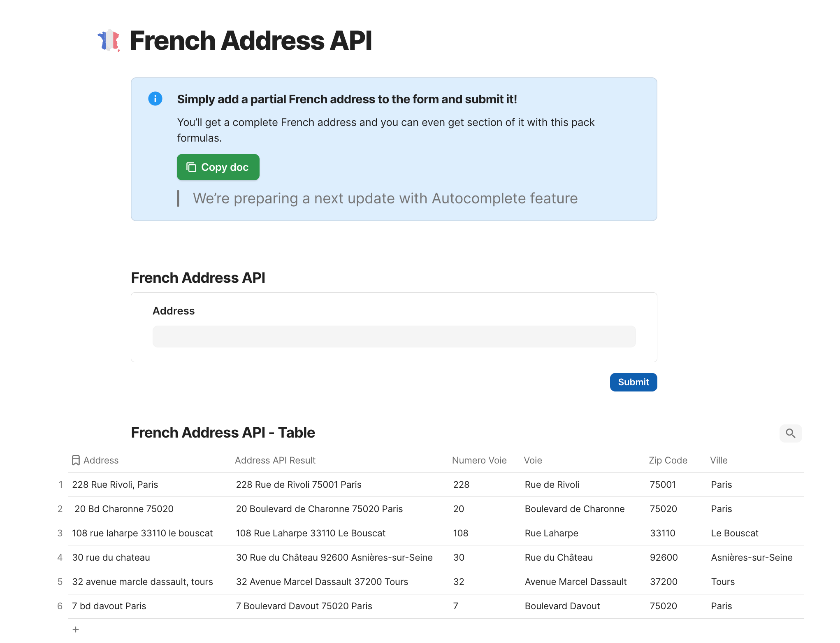
Task: Click the Numero Voie column header
Action: [x=479, y=460]
